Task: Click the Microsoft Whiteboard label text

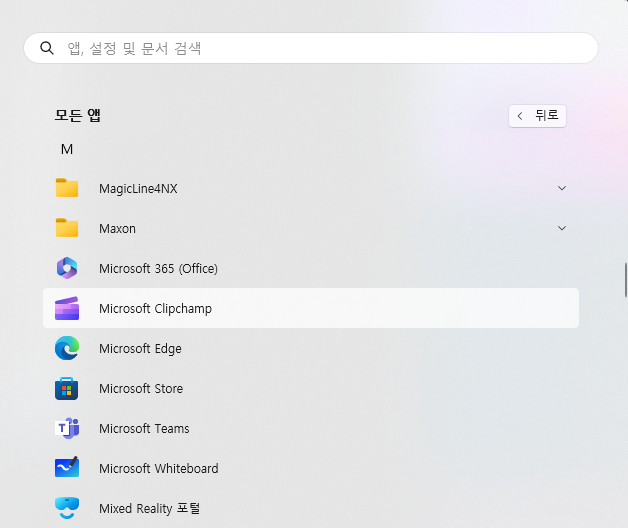Action: [x=159, y=468]
